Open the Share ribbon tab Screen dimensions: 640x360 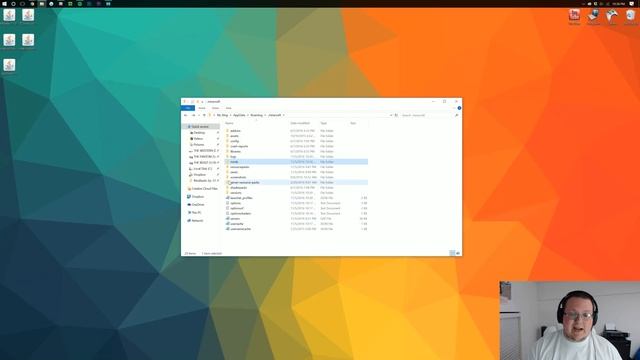pyautogui.click(x=216, y=108)
